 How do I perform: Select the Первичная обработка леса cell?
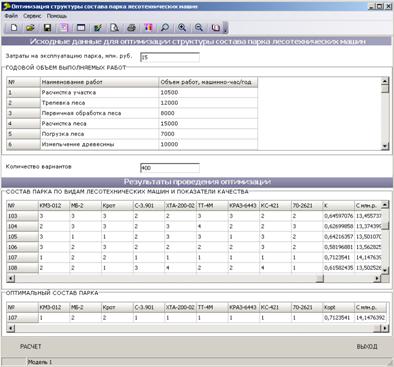(x=99, y=113)
